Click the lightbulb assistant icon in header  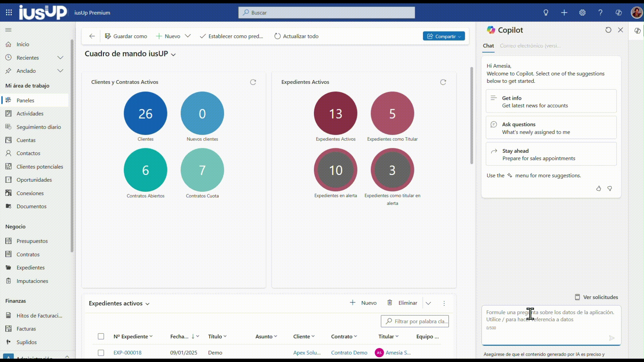[546, 12]
